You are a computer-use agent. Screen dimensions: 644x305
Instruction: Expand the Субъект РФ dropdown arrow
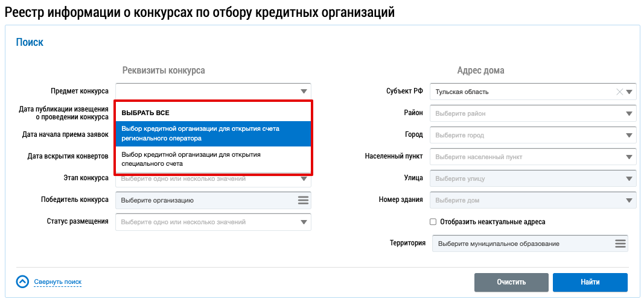(x=629, y=92)
